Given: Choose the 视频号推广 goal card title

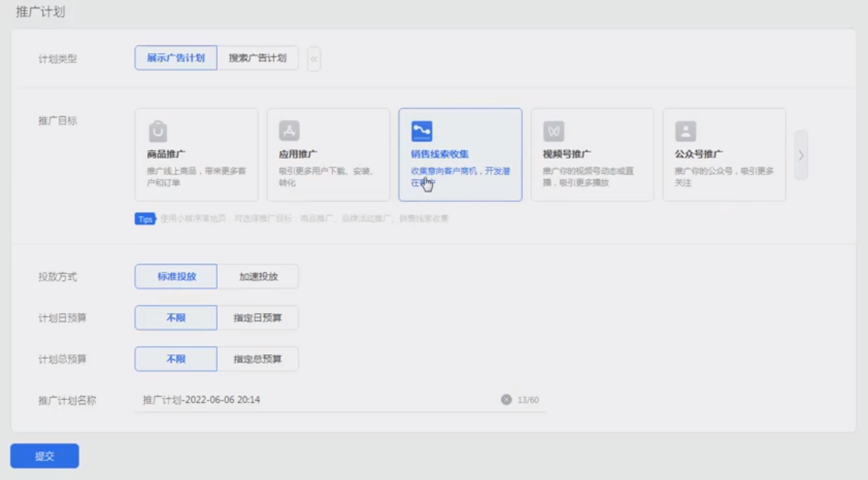Looking at the screenshot, I should click(567, 154).
